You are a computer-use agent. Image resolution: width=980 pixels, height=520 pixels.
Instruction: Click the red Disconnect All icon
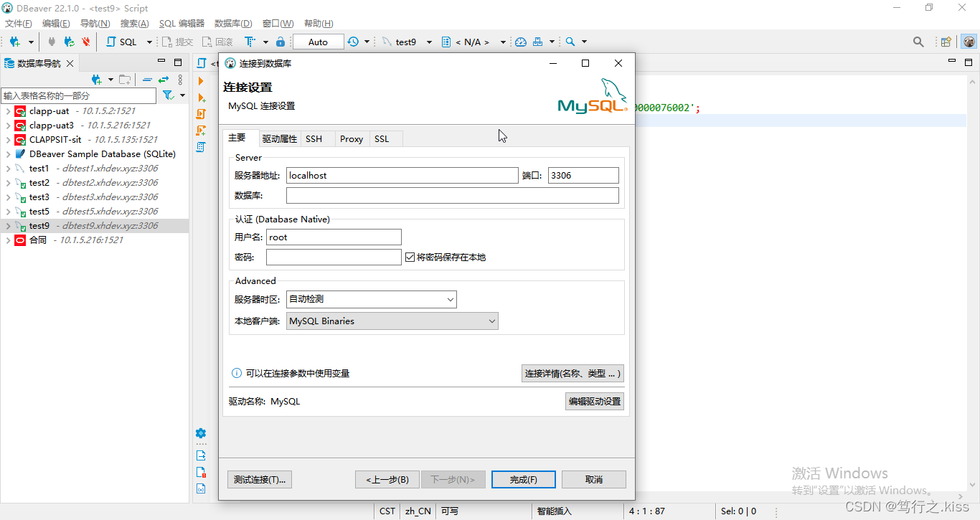tap(85, 41)
